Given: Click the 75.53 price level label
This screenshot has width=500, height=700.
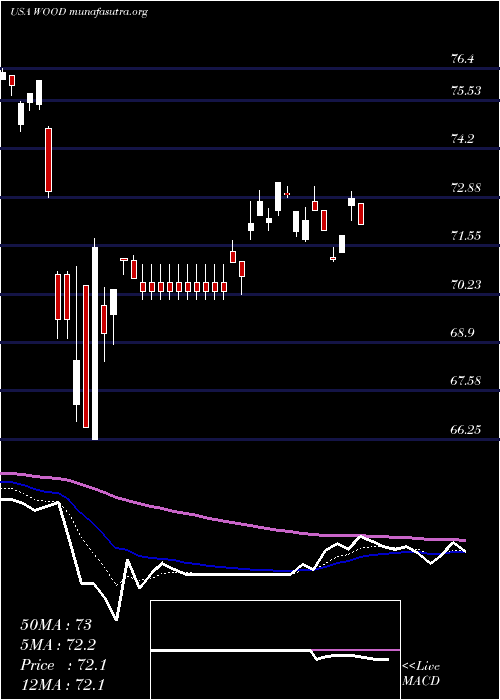Looking at the screenshot, I should tap(466, 91).
